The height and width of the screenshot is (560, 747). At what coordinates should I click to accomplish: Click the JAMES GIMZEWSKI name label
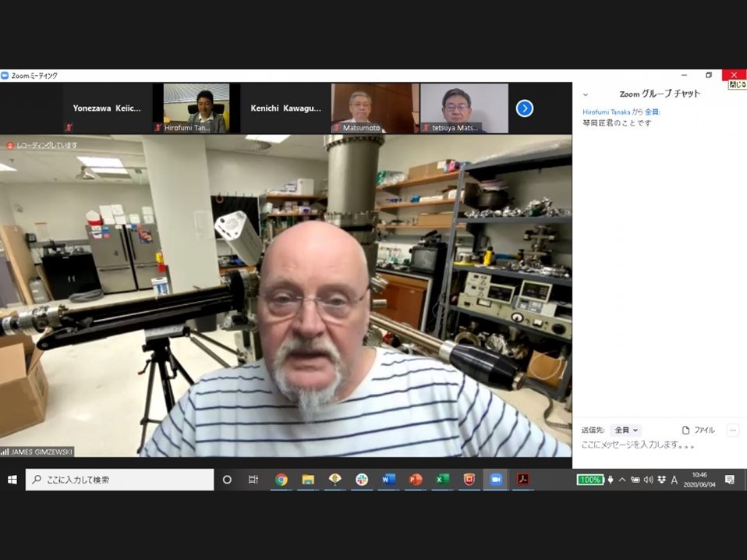(41, 452)
